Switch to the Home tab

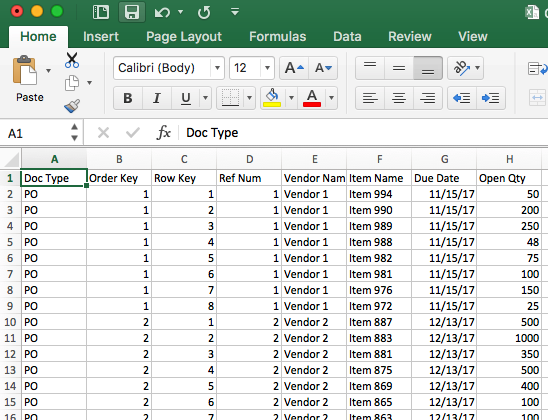pyautogui.click(x=38, y=37)
